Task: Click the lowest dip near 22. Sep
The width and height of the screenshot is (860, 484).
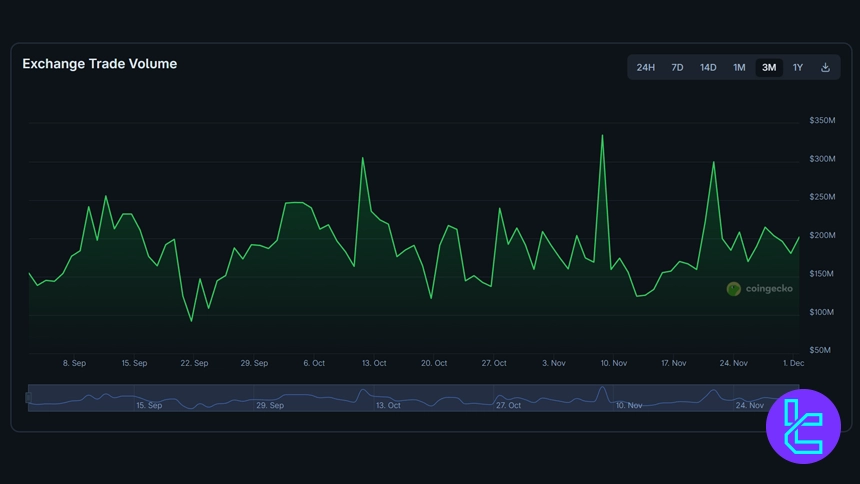Action: 191,321
